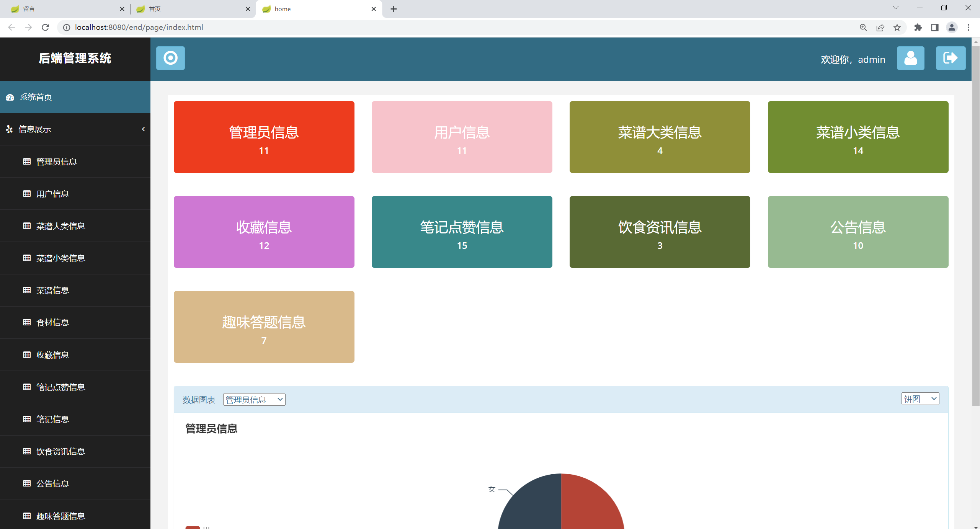Click the 欢迎你，admin greeting text
Image resolution: width=980 pixels, height=529 pixels.
tap(853, 59)
